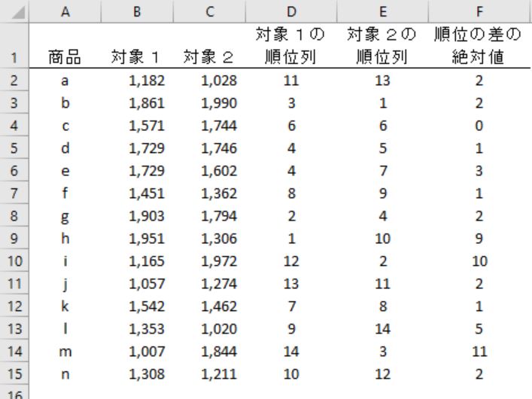The height and width of the screenshot is (399, 532).
Task: Select the cell containing product c
Action: [x=65, y=125]
